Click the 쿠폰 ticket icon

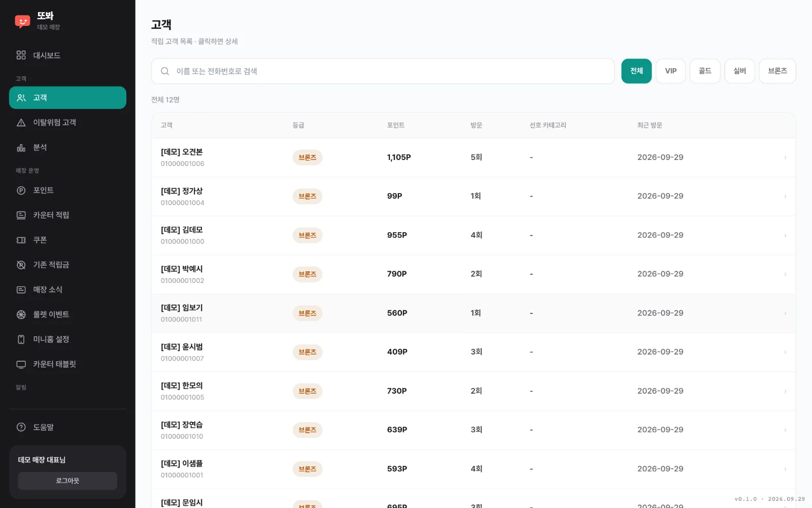21,240
